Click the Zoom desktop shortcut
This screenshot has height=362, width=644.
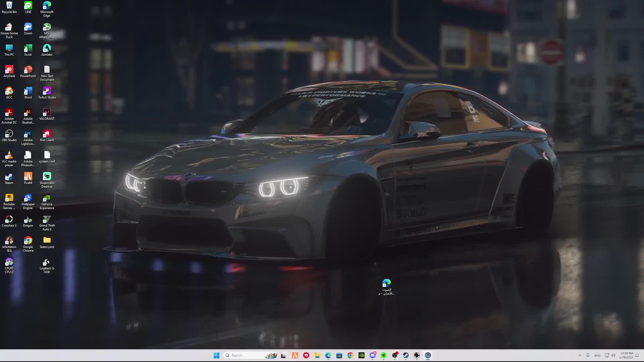[28, 29]
